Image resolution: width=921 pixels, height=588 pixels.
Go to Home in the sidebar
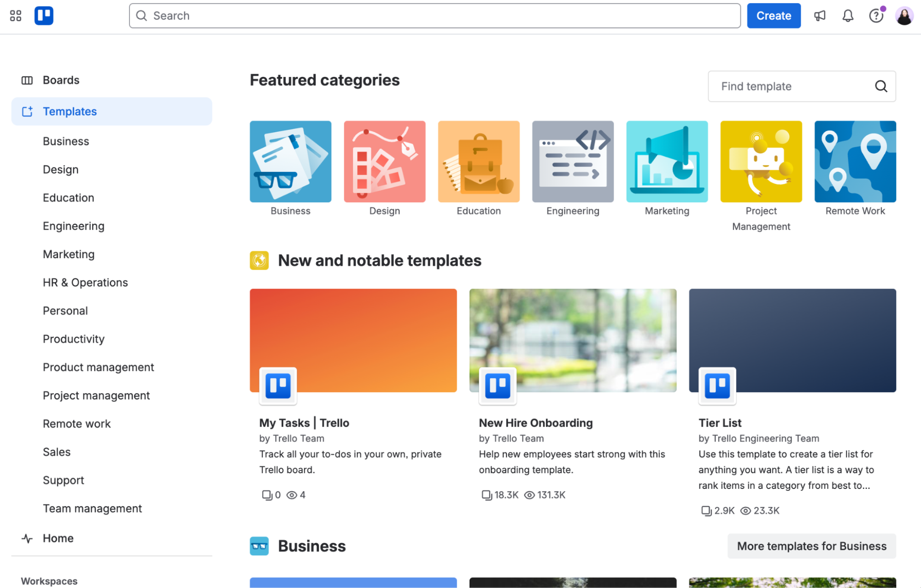(58, 538)
